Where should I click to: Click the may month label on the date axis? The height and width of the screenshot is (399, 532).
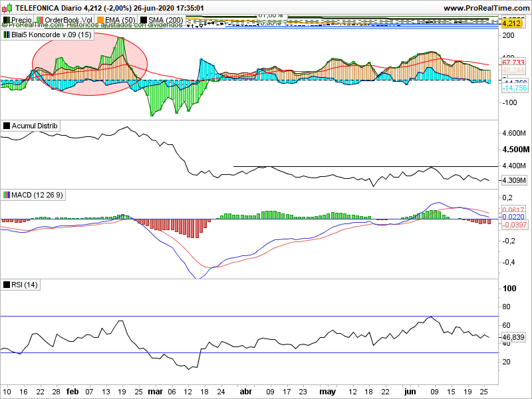[328, 392]
